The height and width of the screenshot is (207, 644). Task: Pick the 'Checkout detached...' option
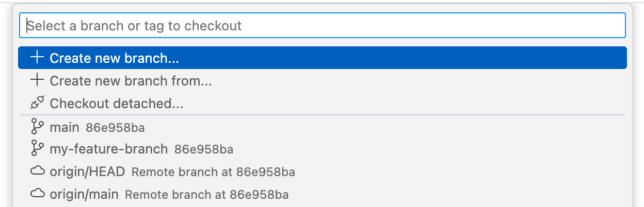(117, 104)
